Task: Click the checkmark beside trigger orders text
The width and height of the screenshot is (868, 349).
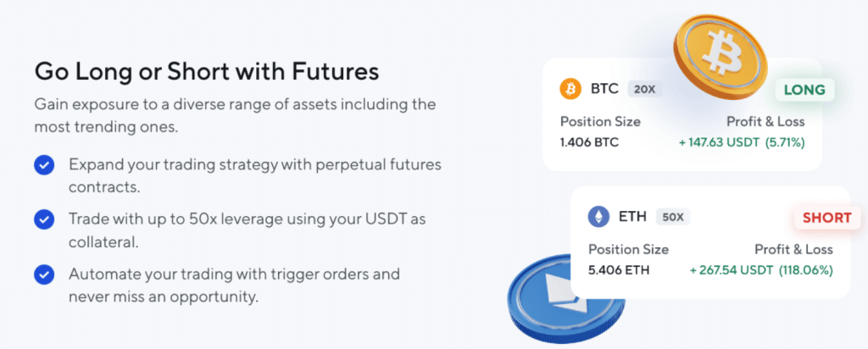Action: click(x=44, y=274)
